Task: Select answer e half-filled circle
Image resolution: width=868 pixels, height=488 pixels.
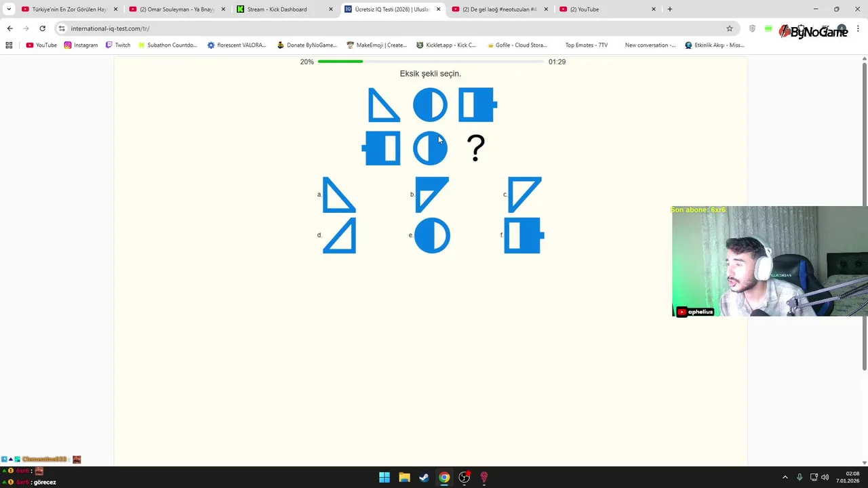Action: [x=432, y=235]
